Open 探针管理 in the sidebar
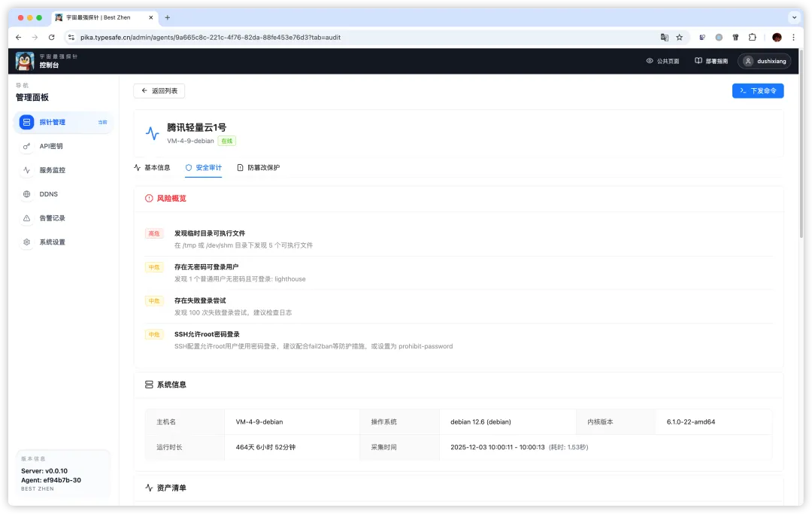Screen dimensions: 812x514 [62, 122]
